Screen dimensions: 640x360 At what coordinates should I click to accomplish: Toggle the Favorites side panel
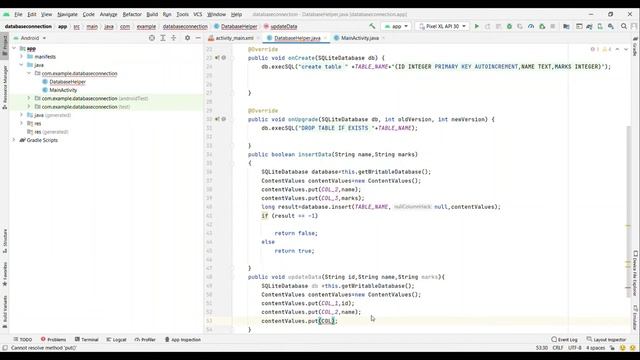(5, 274)
